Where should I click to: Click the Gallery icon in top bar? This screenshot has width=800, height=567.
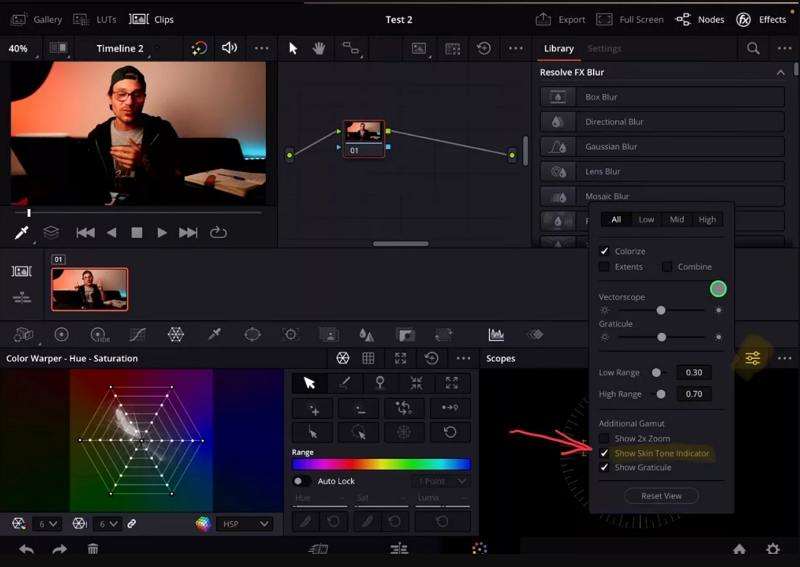pyautogui.click(x=20, y=19)
